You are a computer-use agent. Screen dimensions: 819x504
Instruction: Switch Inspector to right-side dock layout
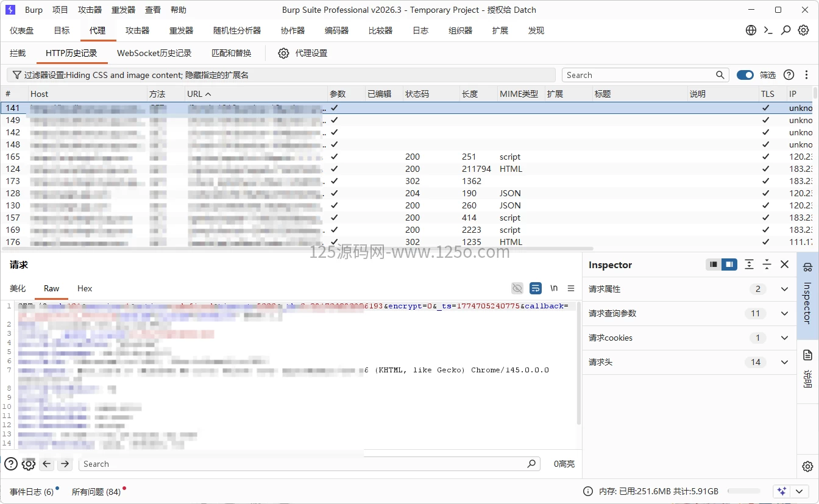[729, 264]
